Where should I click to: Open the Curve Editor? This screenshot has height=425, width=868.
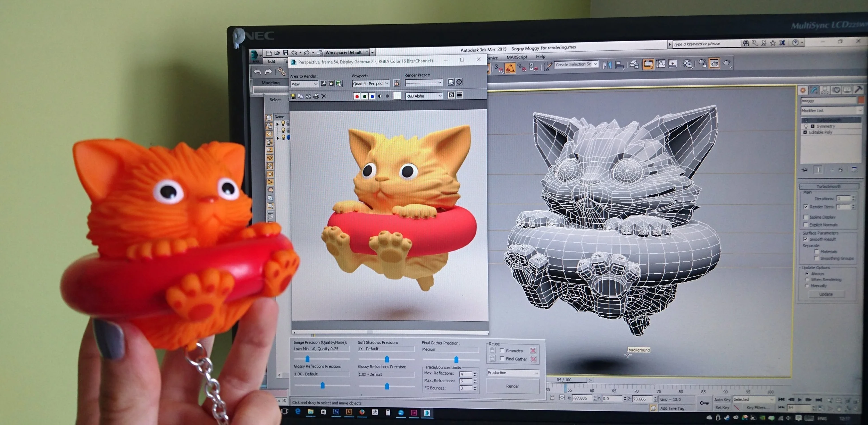pyautogui.click(x=660, y=64)
